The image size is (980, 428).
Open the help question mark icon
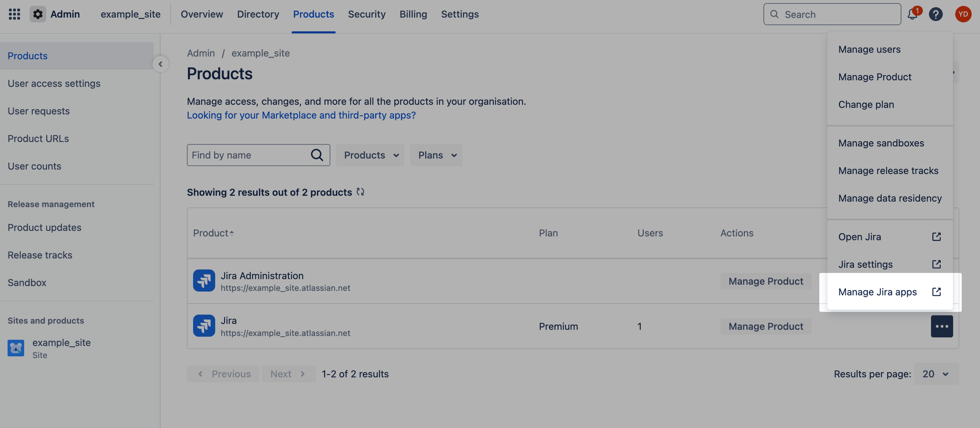(x=936, y=14)
